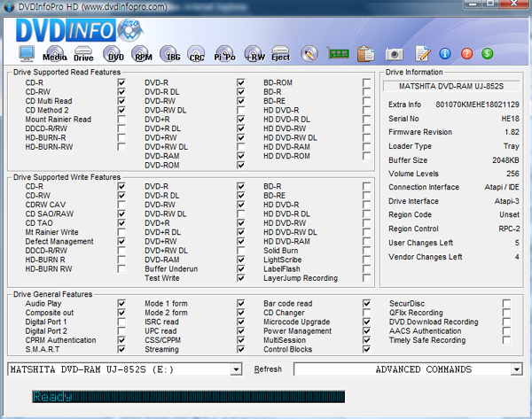Click the Volume Levels value 256
This screenshot has height=419, width=532.
(x=512, y=174)
